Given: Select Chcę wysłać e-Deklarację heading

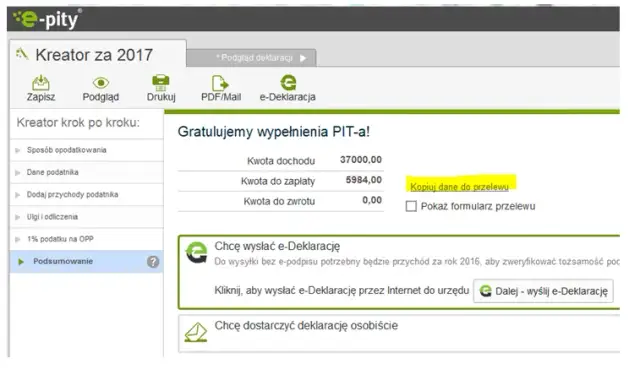Looking at the screenshot, I should tap(277, 246).
